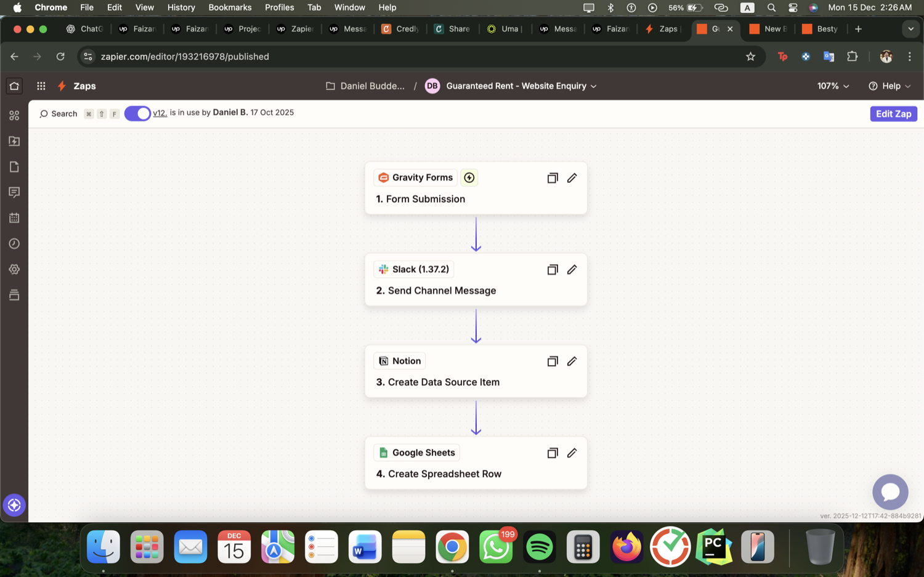Click the Zaps lightning logo
This screenshot has width=924, height=577.
point(62,86)
